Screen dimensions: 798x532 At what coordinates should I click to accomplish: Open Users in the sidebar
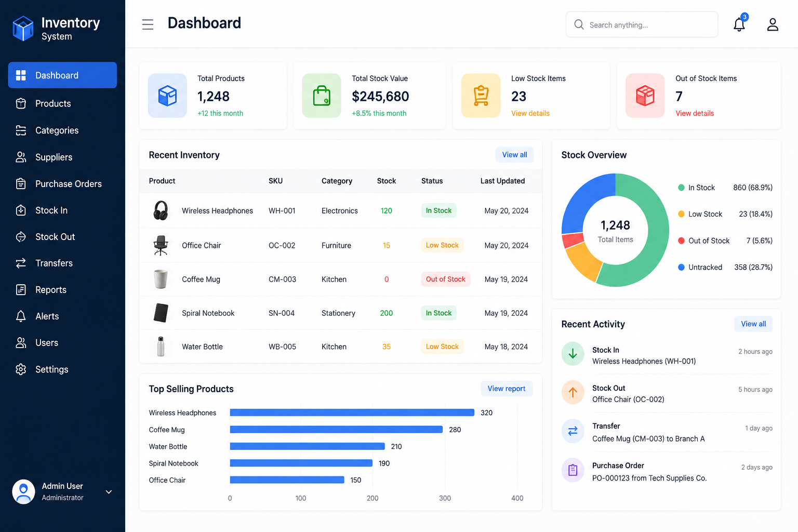click(x=62, y=343)
